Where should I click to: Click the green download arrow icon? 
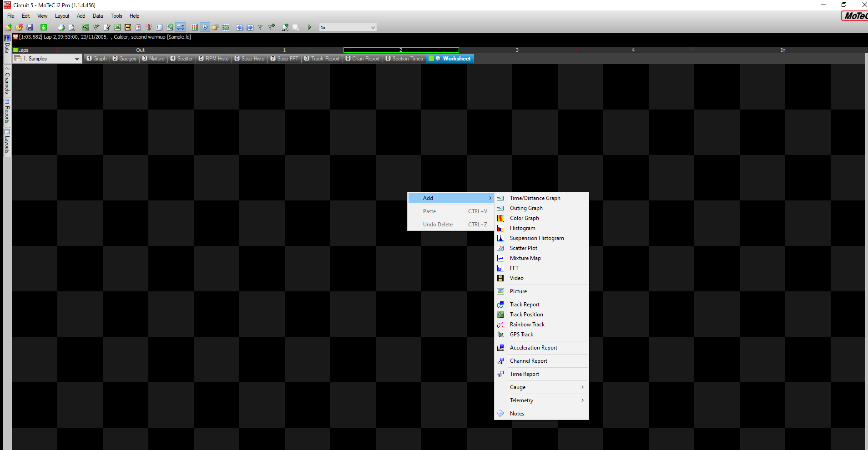coord(44,27)
